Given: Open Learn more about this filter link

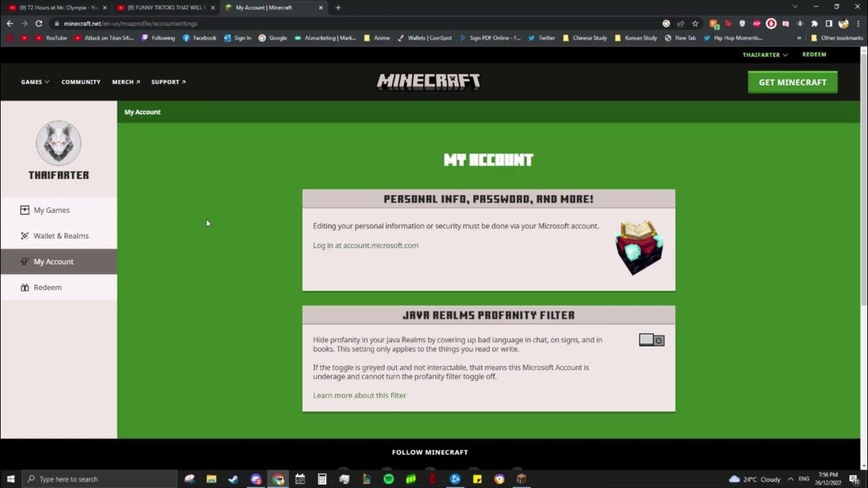Looking at the screenshot, I should point(359,395).
